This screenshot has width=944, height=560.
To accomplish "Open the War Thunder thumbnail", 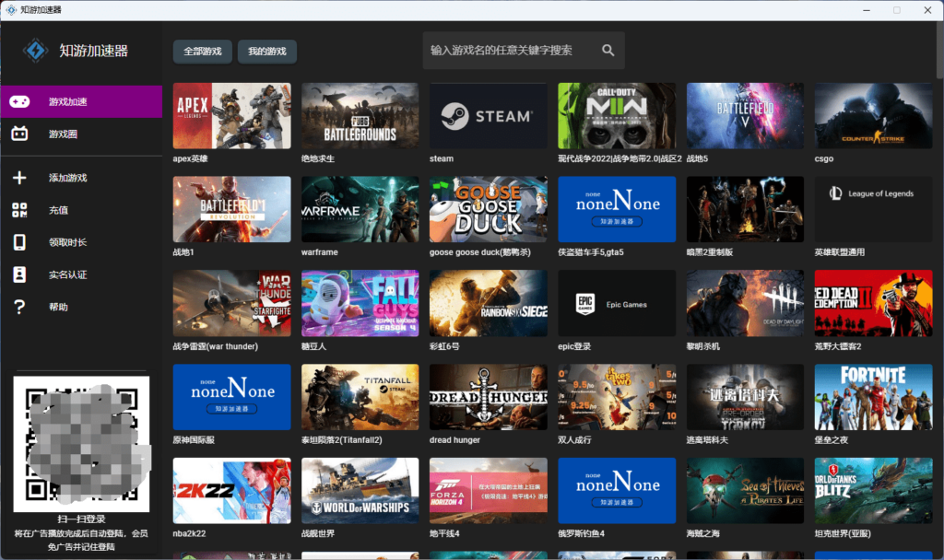I will point(231,303).
